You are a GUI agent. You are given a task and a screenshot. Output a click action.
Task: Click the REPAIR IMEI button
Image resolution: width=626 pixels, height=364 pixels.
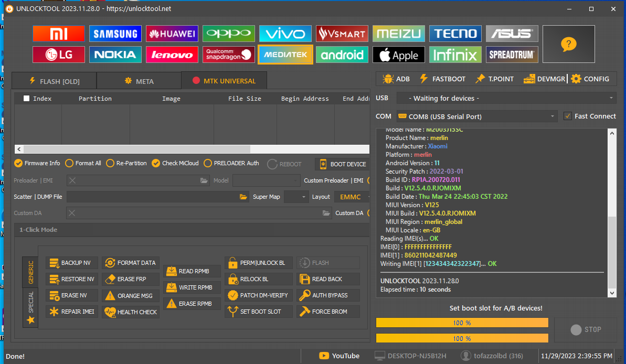(x=72, y=312)
